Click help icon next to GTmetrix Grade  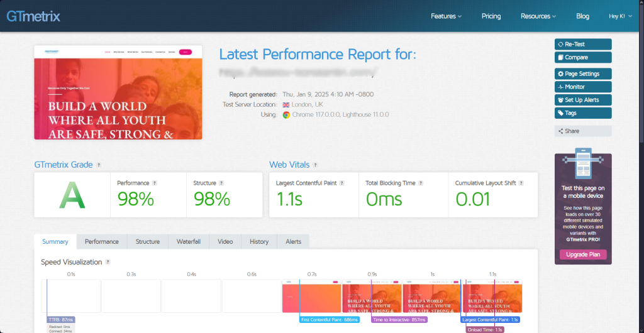point(99,165)
